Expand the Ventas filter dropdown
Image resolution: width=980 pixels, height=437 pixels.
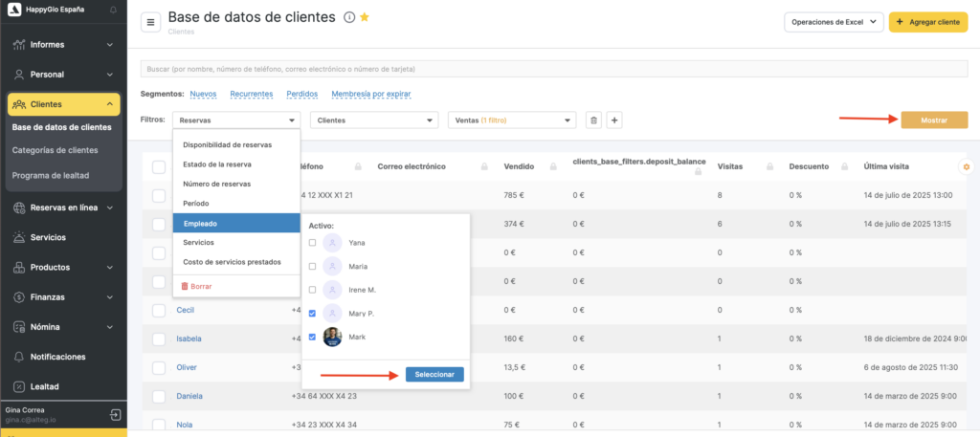coord(513,120)
